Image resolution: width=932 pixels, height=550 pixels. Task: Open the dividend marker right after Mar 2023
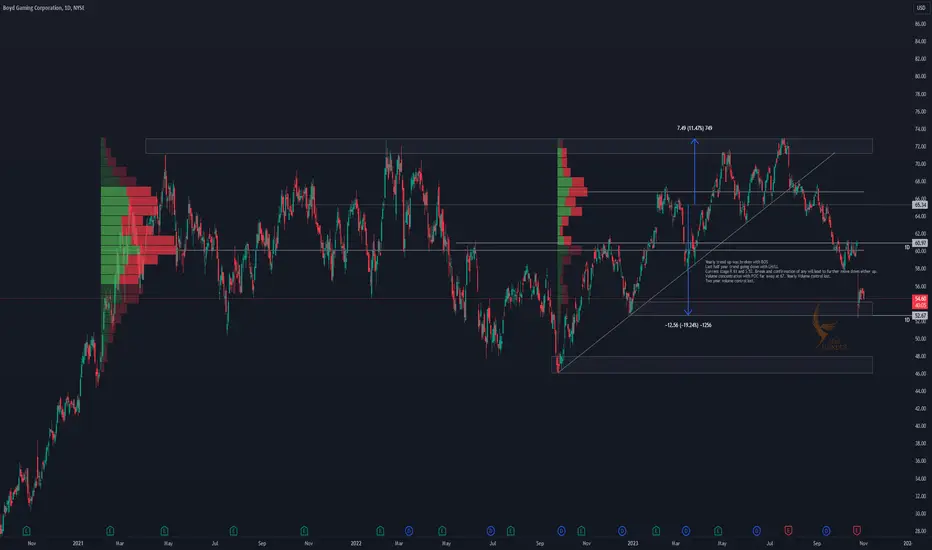[685, 530]
